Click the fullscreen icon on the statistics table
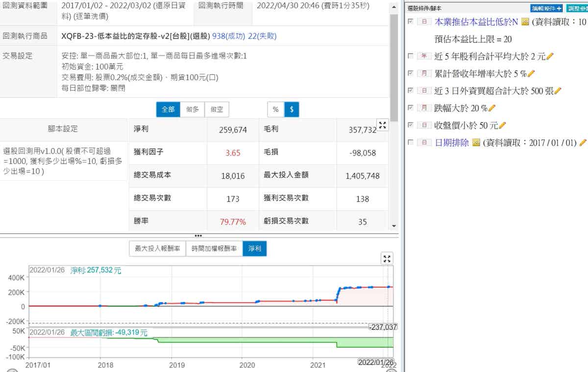The width and height of the screenshot is (588, 372). point(383,126)
